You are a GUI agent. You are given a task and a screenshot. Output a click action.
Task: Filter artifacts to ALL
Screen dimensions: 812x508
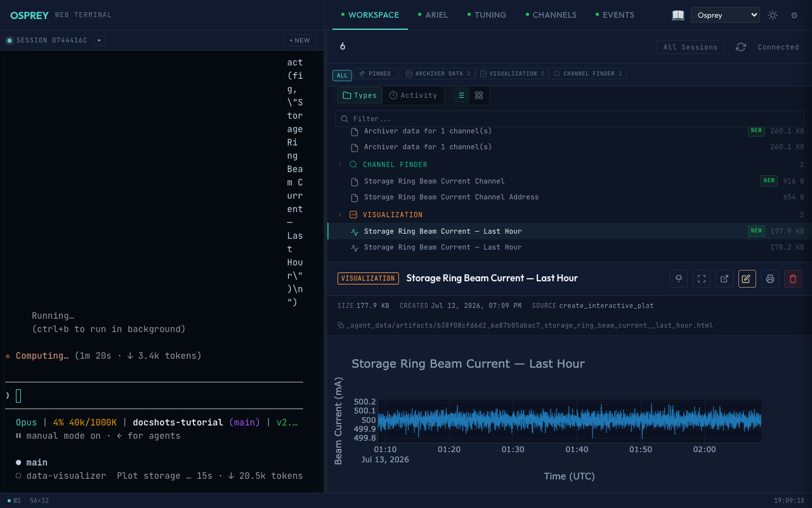point(342,76)
